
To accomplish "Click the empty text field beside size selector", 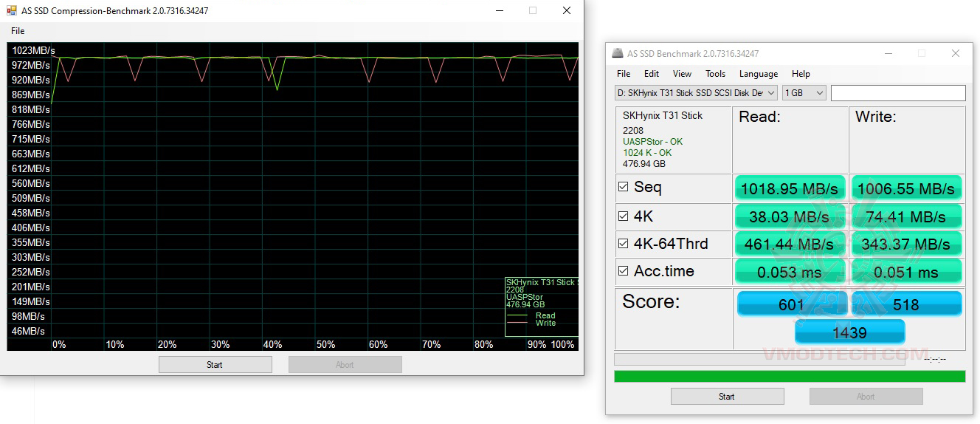I will pos(898,92).
